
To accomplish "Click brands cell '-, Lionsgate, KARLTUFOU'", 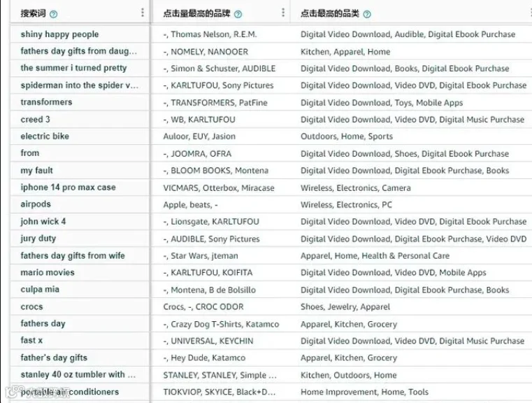I will [211, 222].
